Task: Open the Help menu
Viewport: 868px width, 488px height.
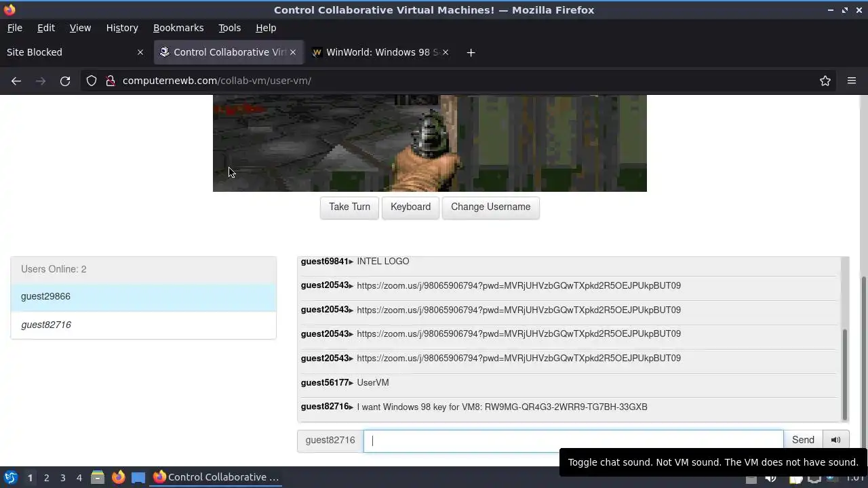Action: point(266,28)
